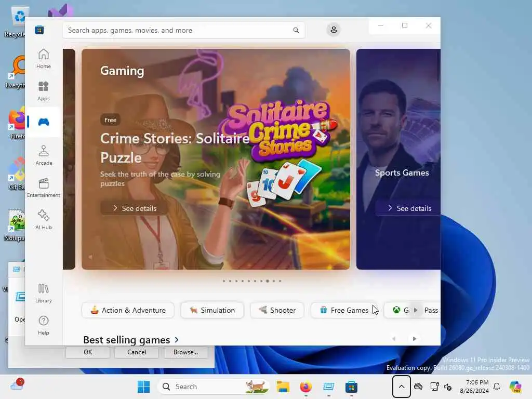Viewport: 532px width, 399px height.
Task: See details for Sports Games
Action: click(408, 208)
